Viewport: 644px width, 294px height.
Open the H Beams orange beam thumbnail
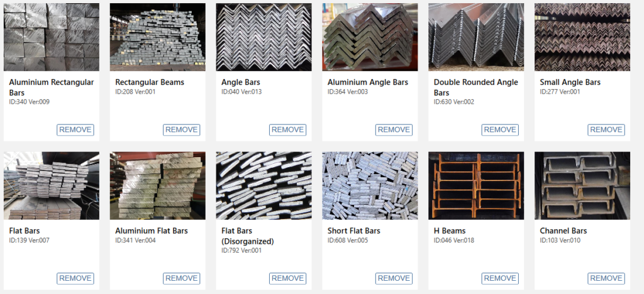[x=476, y=186]
